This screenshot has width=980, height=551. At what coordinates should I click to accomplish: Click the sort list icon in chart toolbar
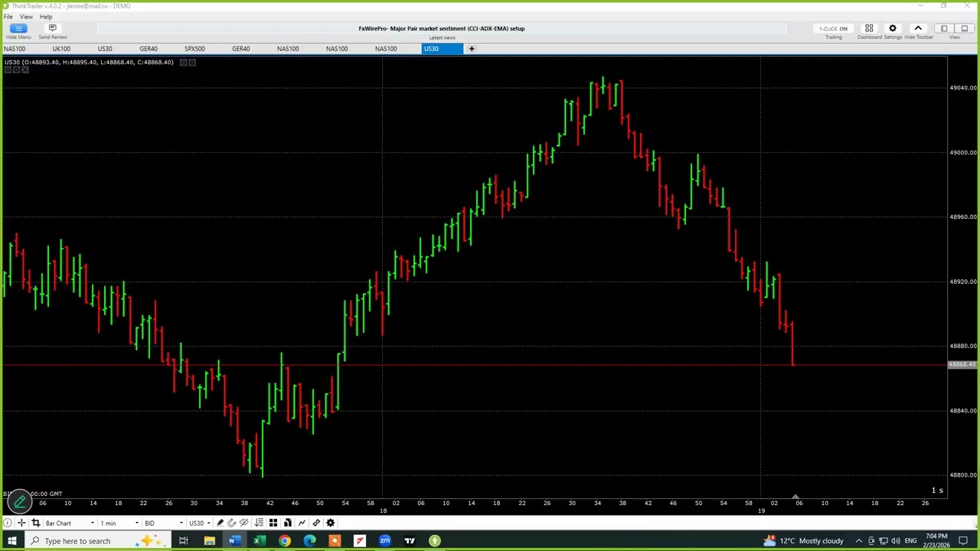259,523
